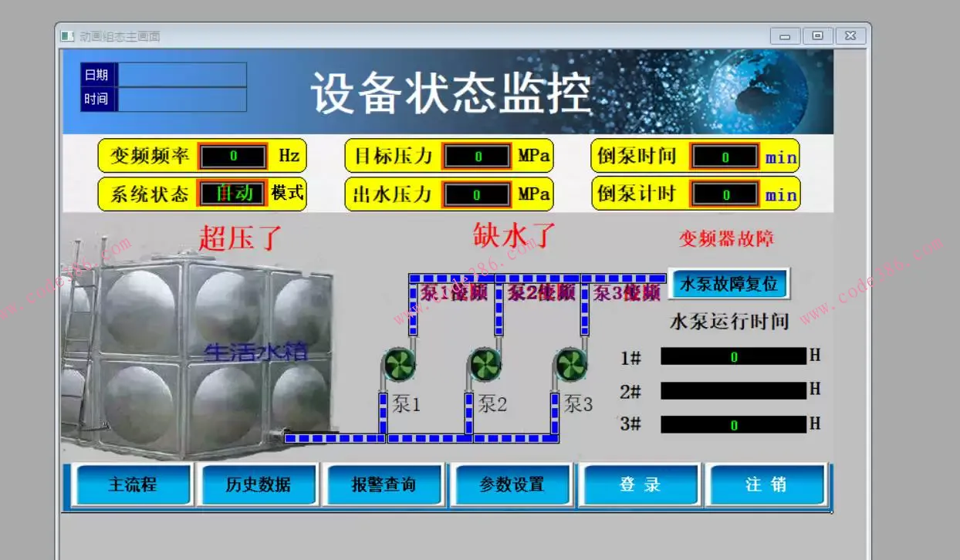
Task: Click the 泵1 pump fan icon
Action: 400,365
